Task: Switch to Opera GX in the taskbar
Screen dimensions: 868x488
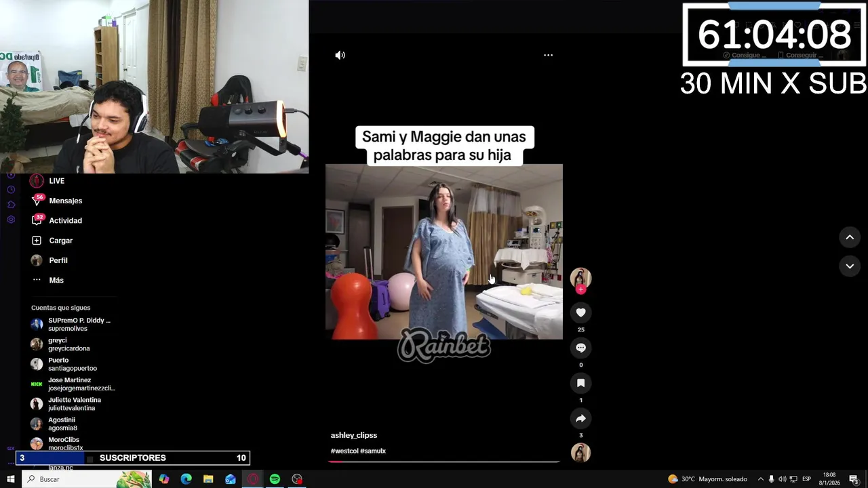Action: pyautogui.click(x=253, y=479)
